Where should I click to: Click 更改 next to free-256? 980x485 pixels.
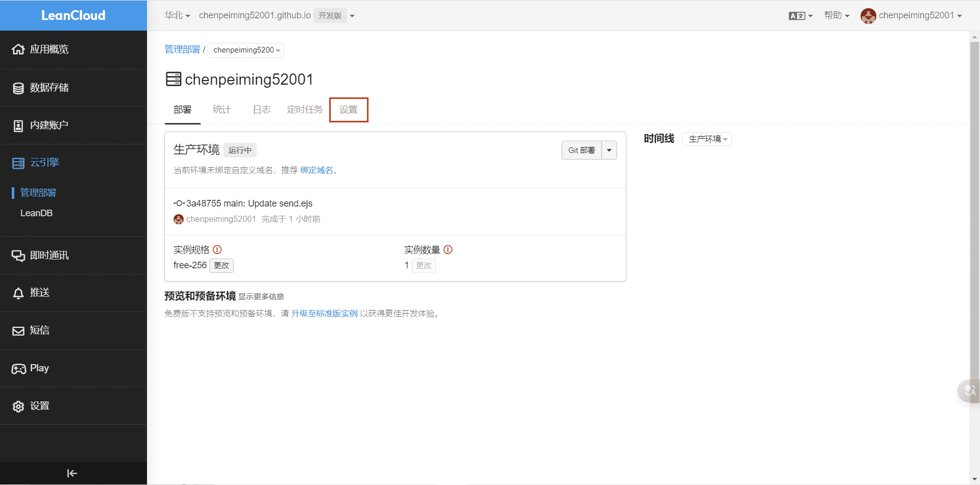tap(222, 266)
